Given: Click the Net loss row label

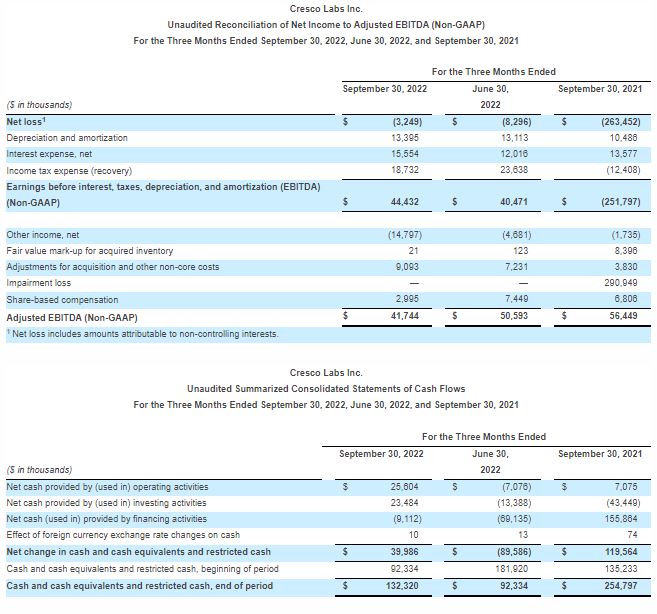Looking at the screenshot, I should click(x=28, y=121).
